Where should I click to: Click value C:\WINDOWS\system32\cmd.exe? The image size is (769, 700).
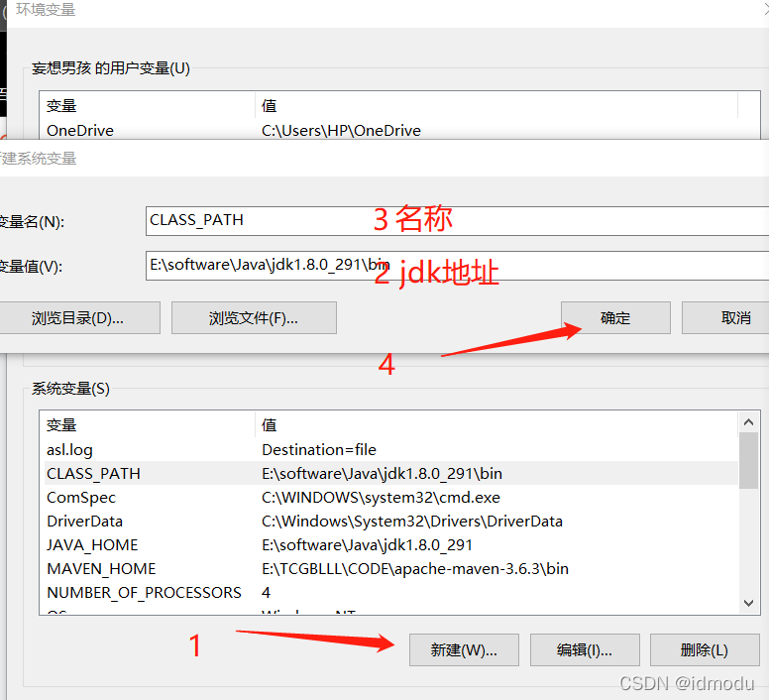click(382, 498)
